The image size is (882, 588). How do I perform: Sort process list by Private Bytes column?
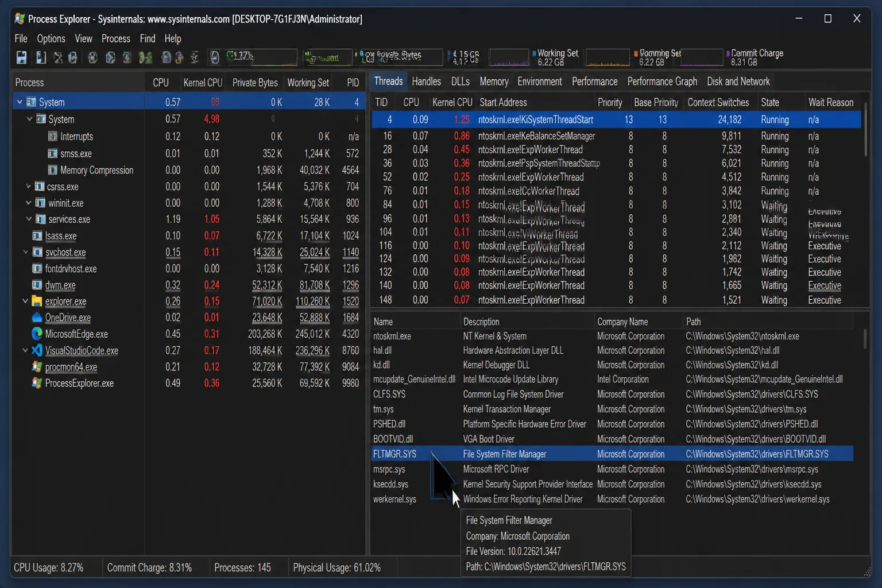coord(255,83)
